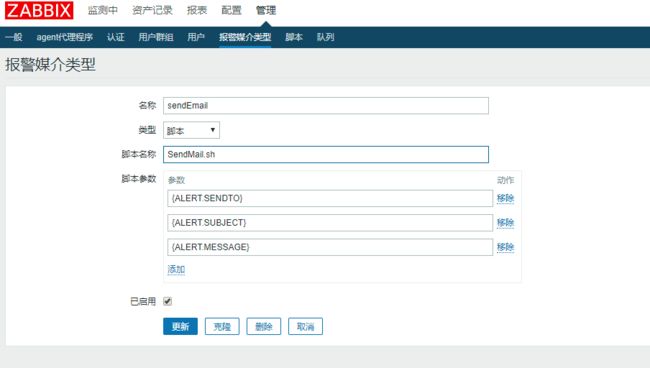Click 移除 for {ALERT.SENDTO} parameter
Image resolution: width=650 pixels, height=368 pixels.
coord(505,198)
